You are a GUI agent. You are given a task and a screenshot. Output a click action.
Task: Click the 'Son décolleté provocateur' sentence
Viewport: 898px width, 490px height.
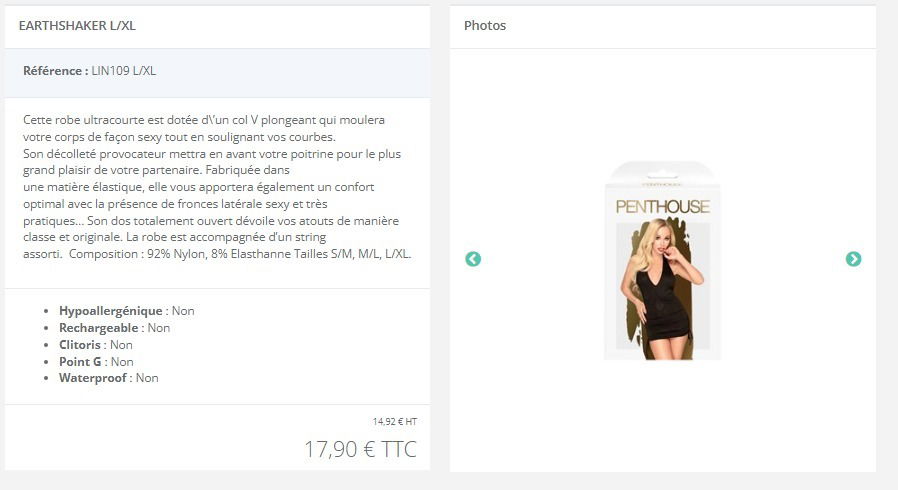point(212,162)
